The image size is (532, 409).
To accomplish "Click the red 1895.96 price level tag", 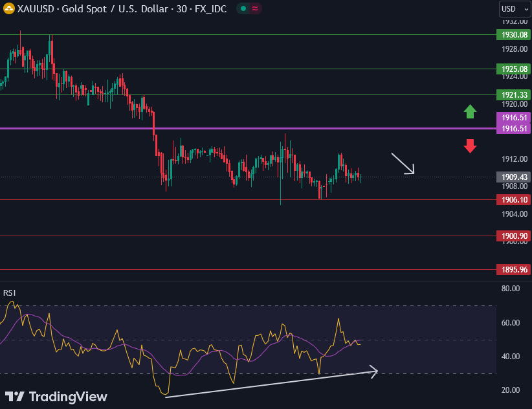I will click(513, 269).
